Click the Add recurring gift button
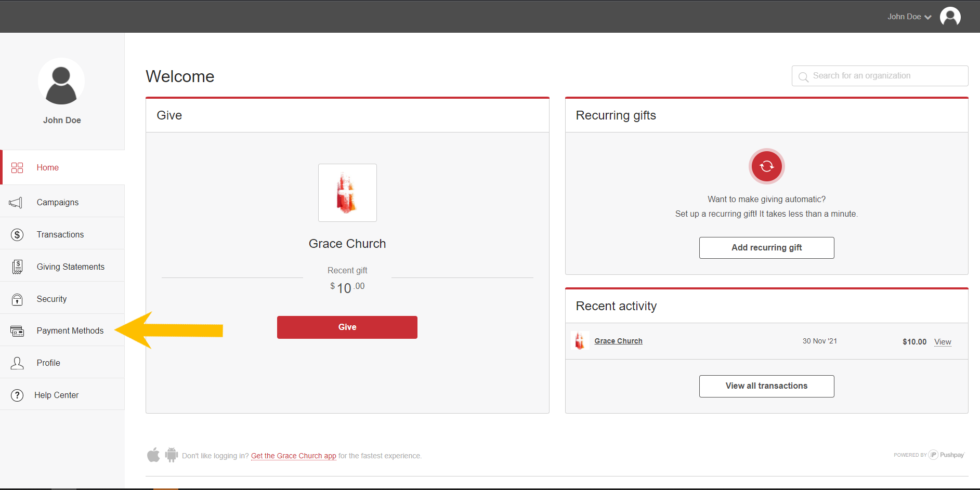This screenshot has height=490, width=980. click(x=766, y=248)
